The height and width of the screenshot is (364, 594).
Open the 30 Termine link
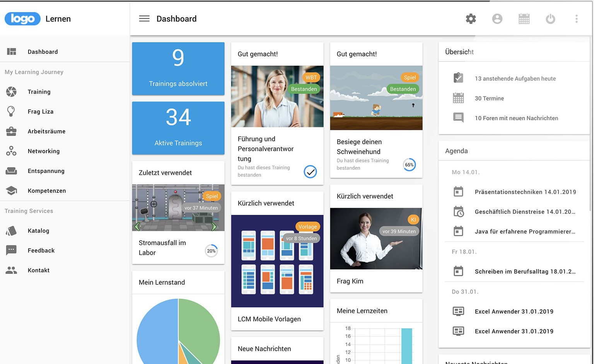point(489,98)
